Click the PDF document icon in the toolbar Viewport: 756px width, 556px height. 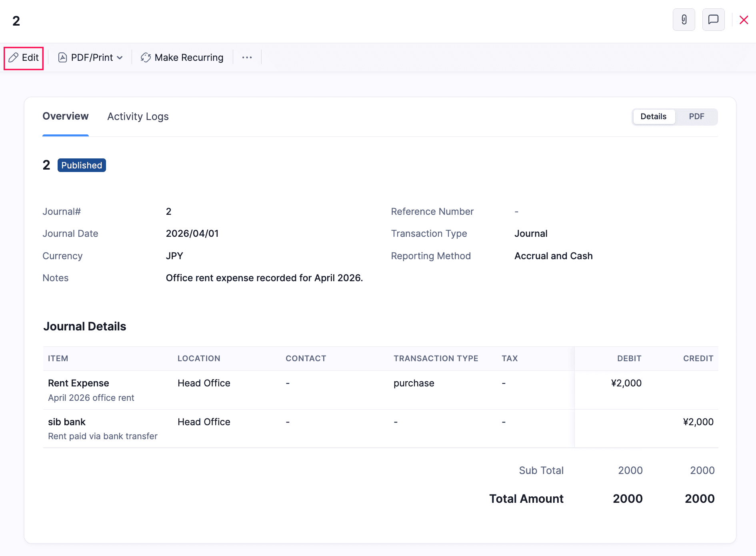coord(63,58)
